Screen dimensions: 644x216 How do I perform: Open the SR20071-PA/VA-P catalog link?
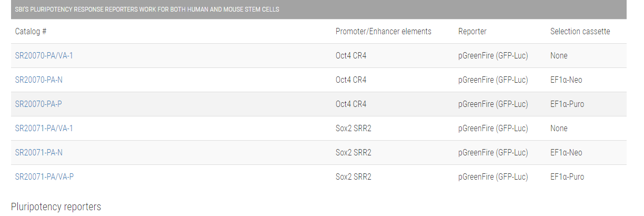tap(44, 176)
